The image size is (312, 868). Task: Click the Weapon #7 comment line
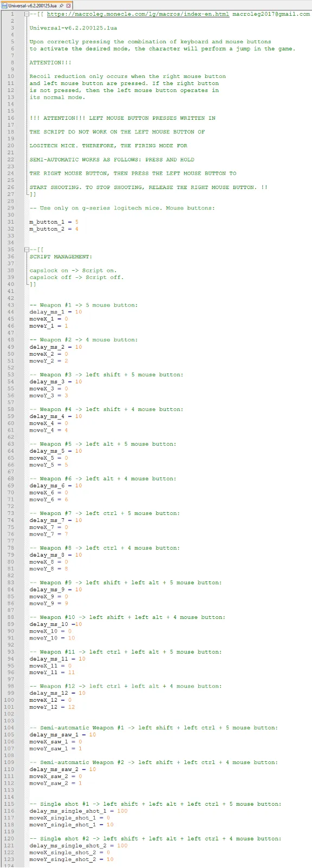tap(105, 513)
